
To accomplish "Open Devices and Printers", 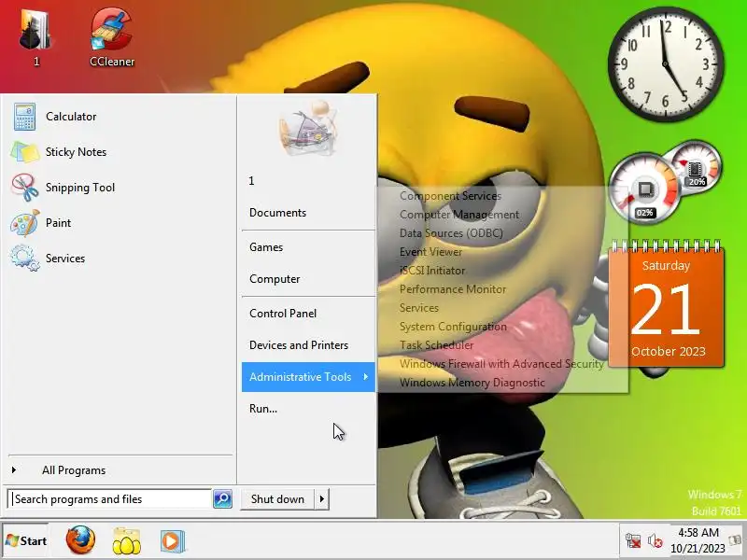I will pos(308,345).
